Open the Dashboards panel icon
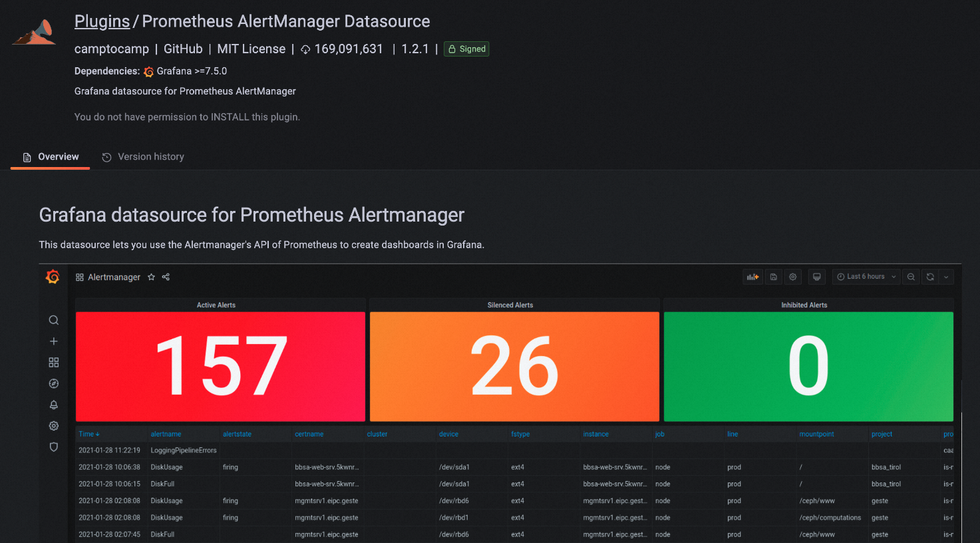980x543 pixels. tap(53, 362)
